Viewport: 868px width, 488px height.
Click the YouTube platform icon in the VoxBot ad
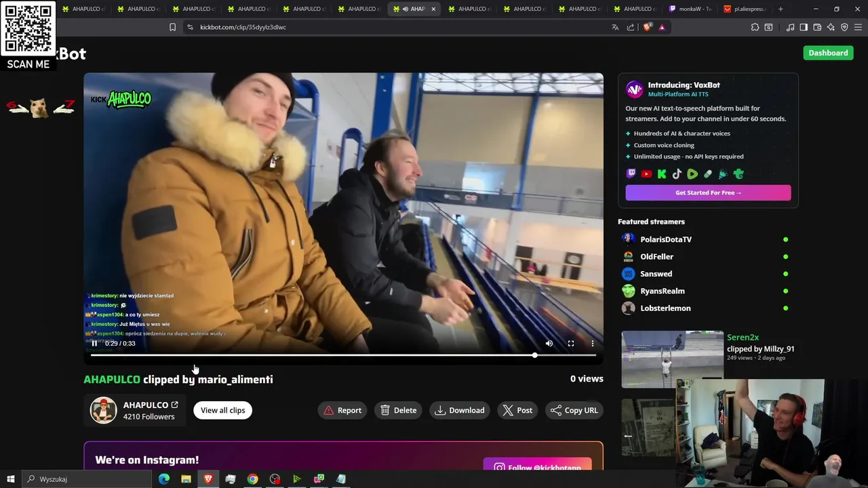point(646,174)
